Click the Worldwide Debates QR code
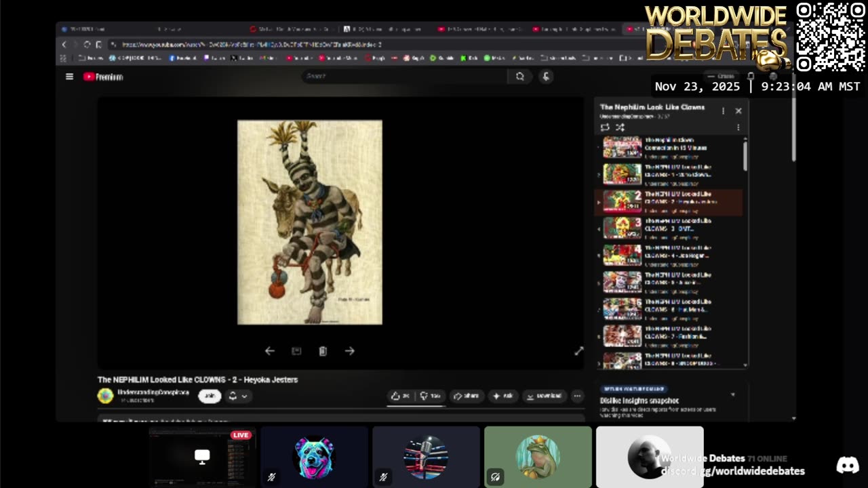Image resolution: width=868 pixels, height=488 pixels. (x=831, y=37)
